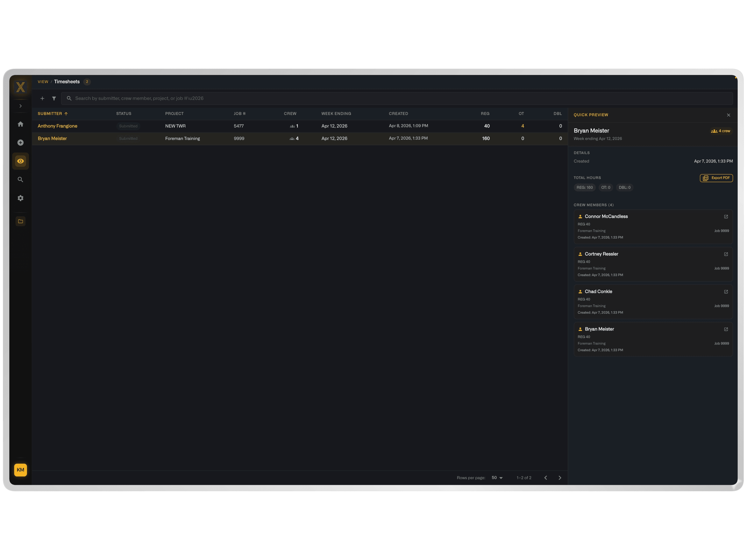Select the Cortney Ressler crew name
This screenshot has height=560, width=747.
tap(601, 254)
